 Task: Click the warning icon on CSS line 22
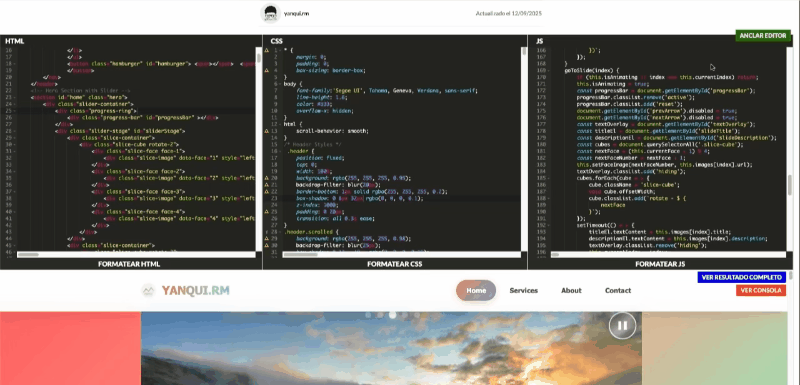(x=267, y=191)
